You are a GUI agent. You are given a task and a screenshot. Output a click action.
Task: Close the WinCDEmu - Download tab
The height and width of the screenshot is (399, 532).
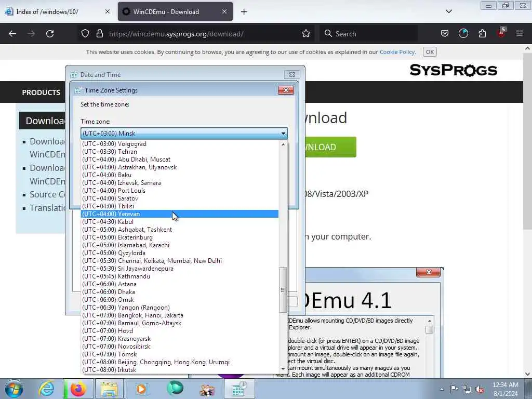(224, 11)
